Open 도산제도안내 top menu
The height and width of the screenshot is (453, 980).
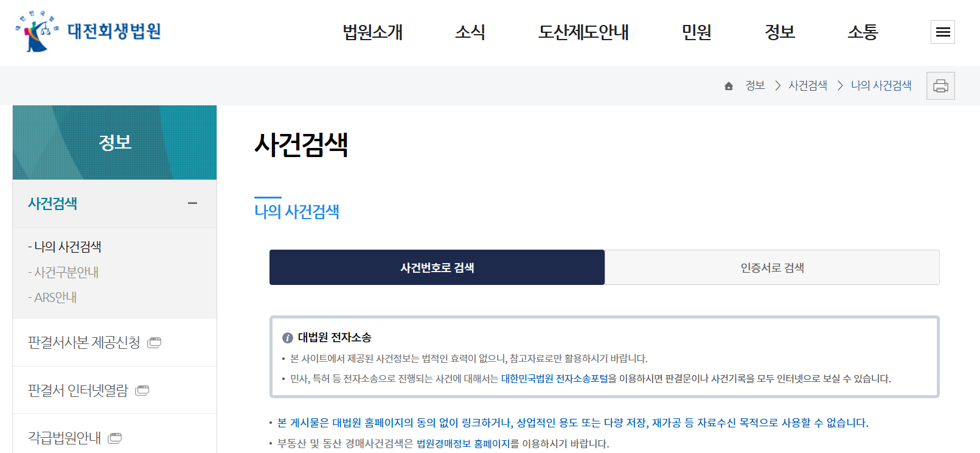583,32
